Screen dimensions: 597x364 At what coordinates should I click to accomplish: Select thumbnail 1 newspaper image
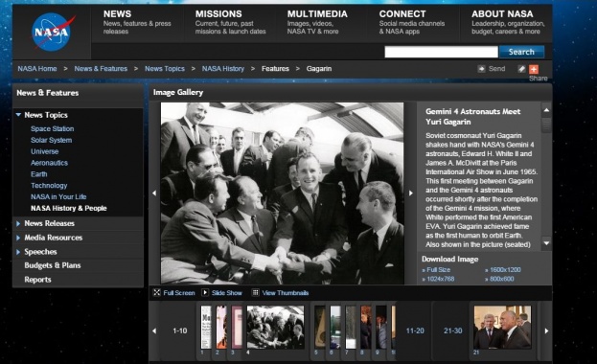(206, 328)
